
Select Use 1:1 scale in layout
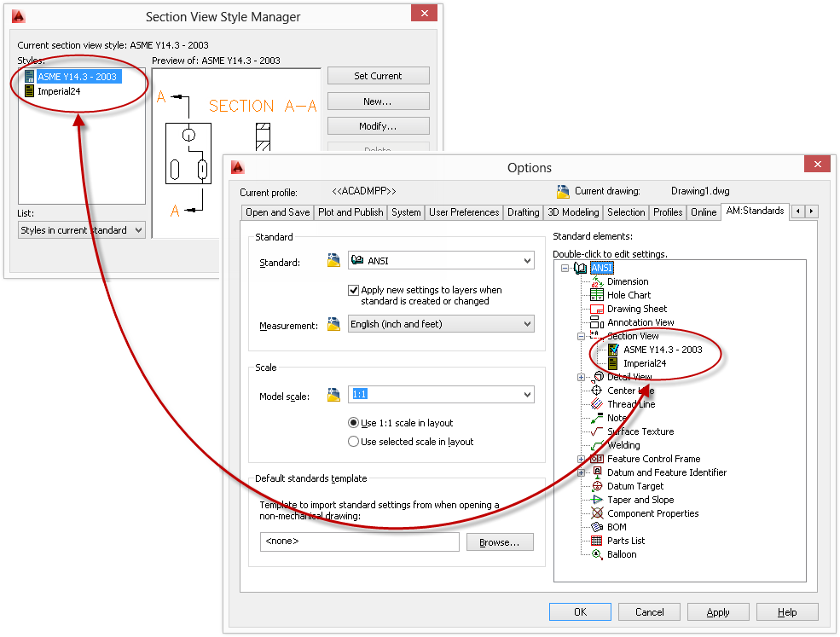353,423
